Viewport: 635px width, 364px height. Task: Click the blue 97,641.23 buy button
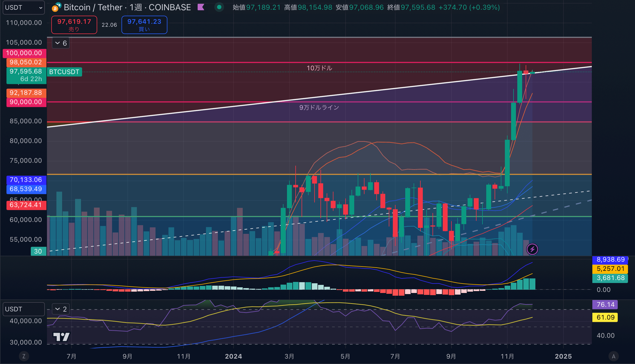coord(144,25)
